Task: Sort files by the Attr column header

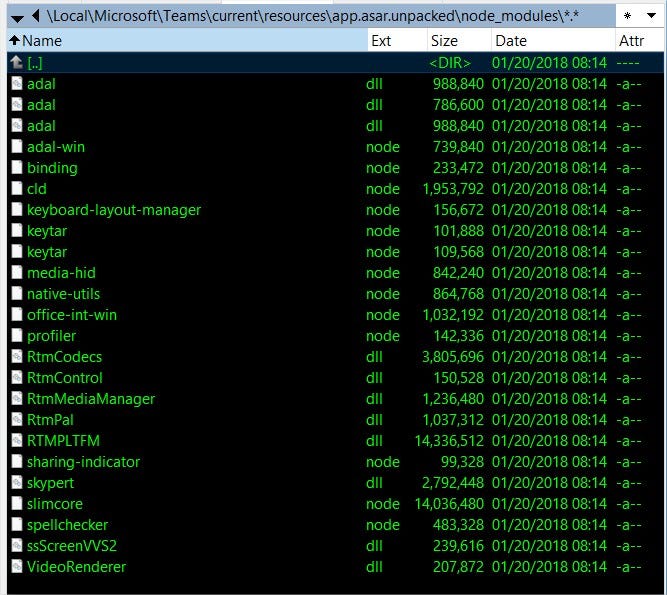Action: tap(639, 40)
